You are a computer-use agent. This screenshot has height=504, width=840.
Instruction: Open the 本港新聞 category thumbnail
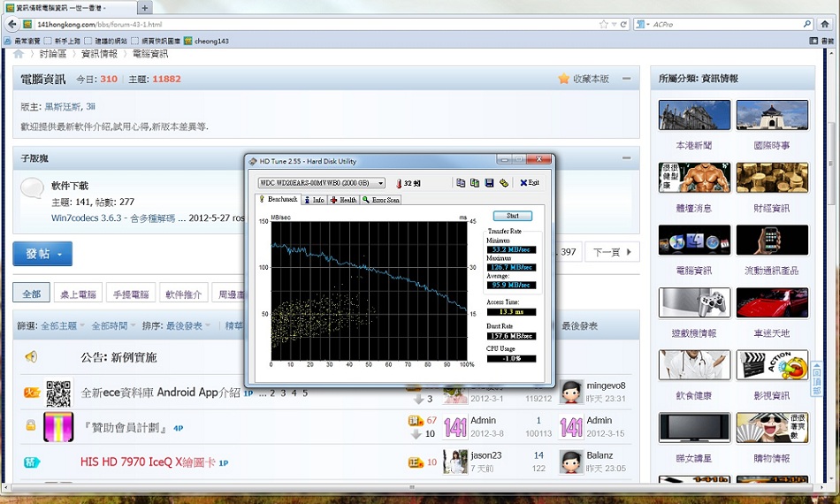point(694,115)
